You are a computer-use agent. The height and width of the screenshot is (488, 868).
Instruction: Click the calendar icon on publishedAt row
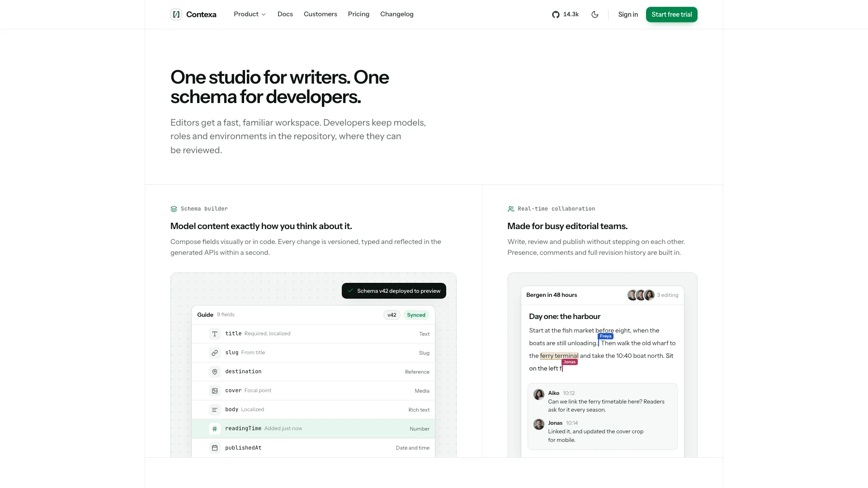[x=215, y=448]
